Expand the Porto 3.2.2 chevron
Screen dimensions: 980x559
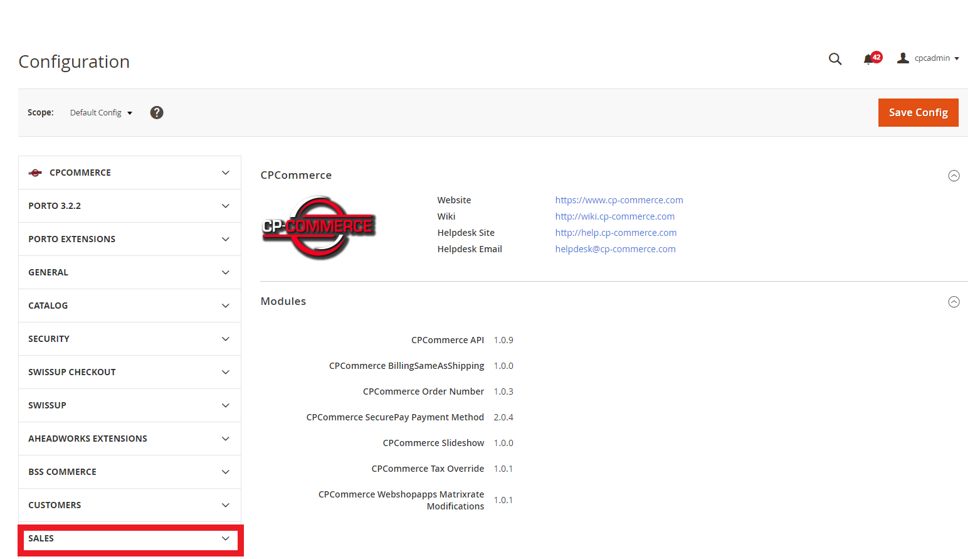coord(226,206)
